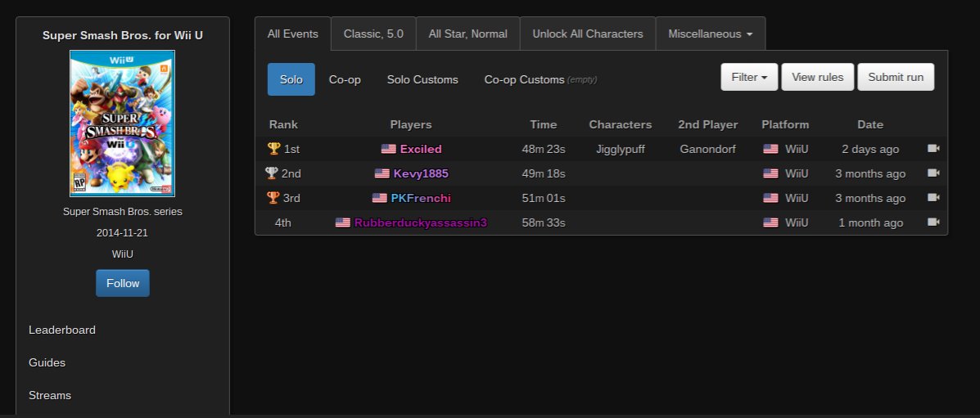Click the 2 days ago date
The height and width of the screenshot is (418, 980).
coord(870,149)
